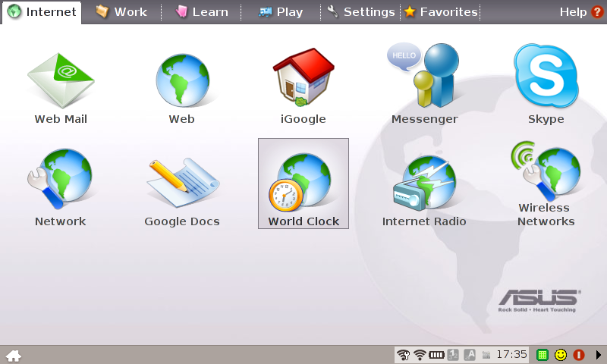Open the wireless configuration tray icon with wrench
This screenshot has width=607, height=364.
(x=404, y=354)
